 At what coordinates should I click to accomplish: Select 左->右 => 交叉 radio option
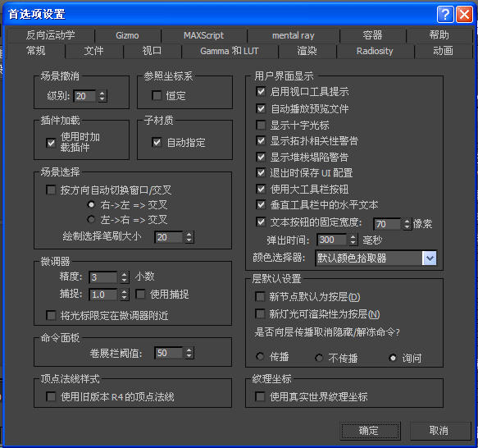pyautogui.click(x=90, y=219)
